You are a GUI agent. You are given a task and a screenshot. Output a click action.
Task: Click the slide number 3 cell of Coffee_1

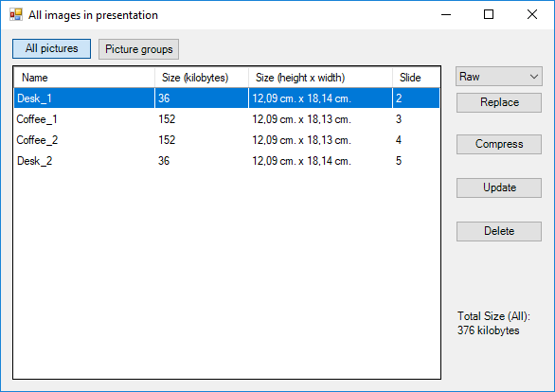399,119
